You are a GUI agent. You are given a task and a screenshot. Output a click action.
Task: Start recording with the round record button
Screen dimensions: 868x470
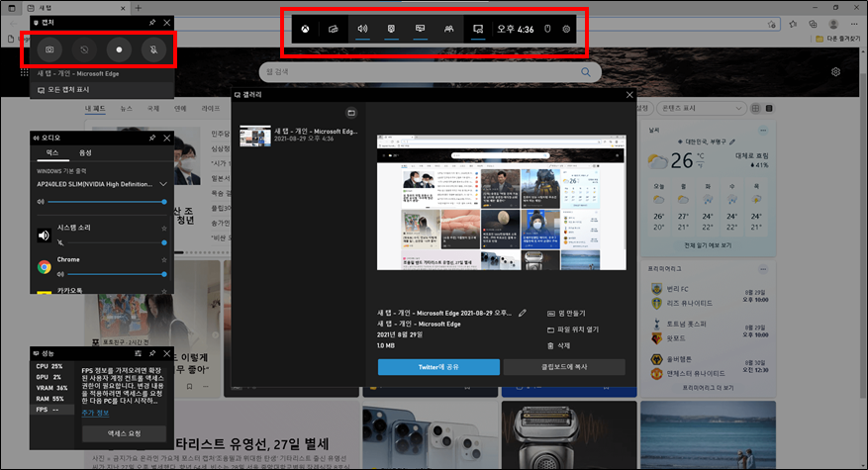pos(119,49)
